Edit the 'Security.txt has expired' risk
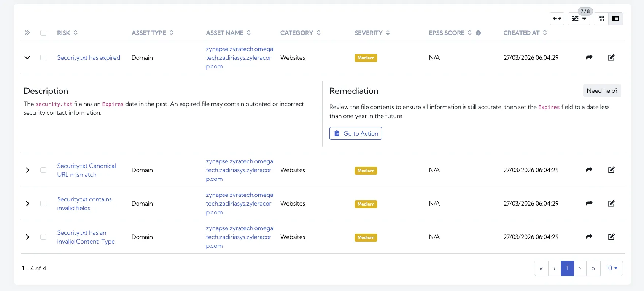 (x=611, y=57)
